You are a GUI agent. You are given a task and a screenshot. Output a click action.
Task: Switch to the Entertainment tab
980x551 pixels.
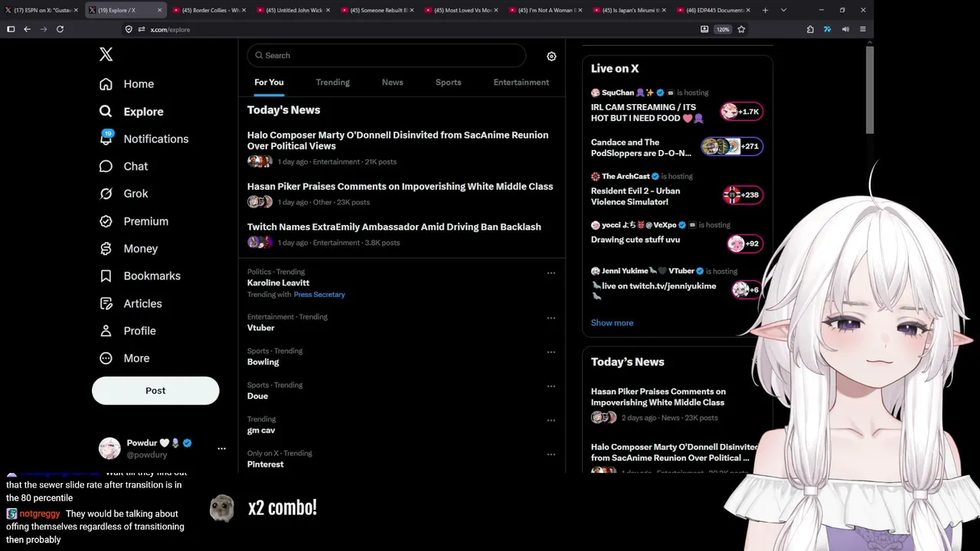click(521, 83)
